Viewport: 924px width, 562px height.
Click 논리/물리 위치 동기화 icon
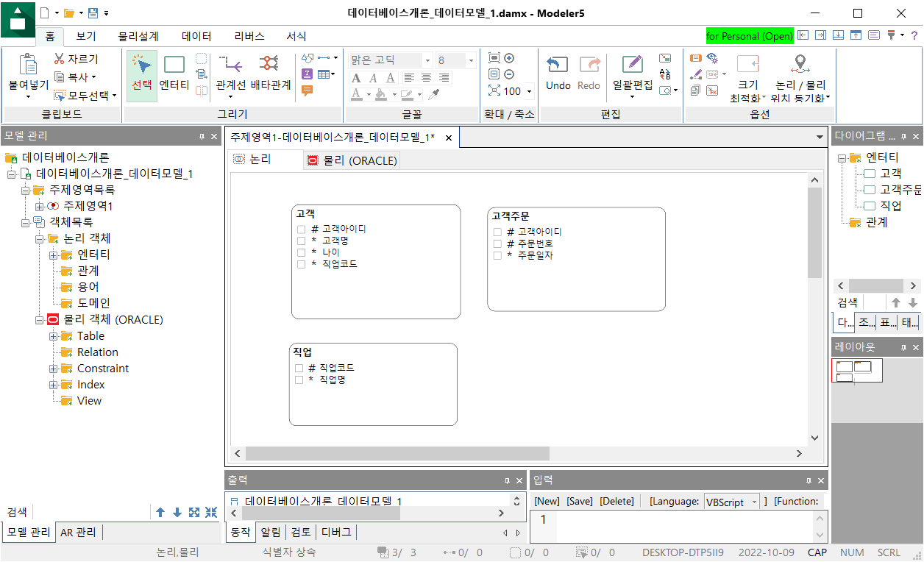point(800,64)
